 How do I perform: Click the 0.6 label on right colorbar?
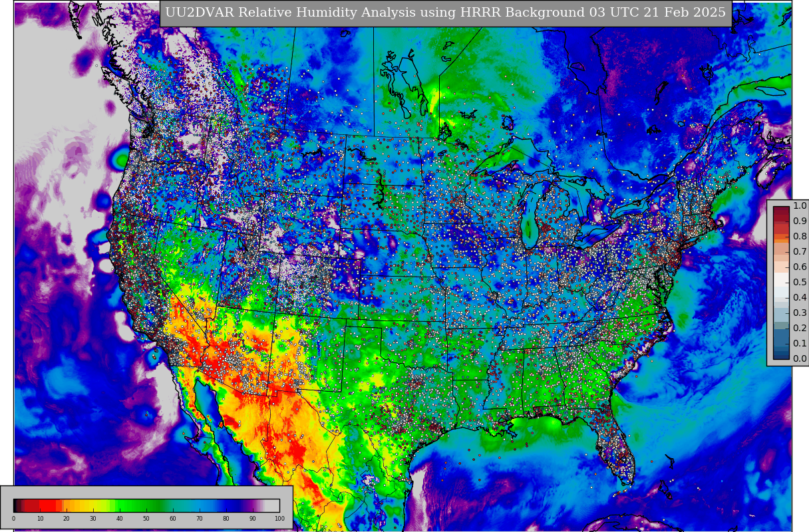pyautogui.click(x=800, y=267)
